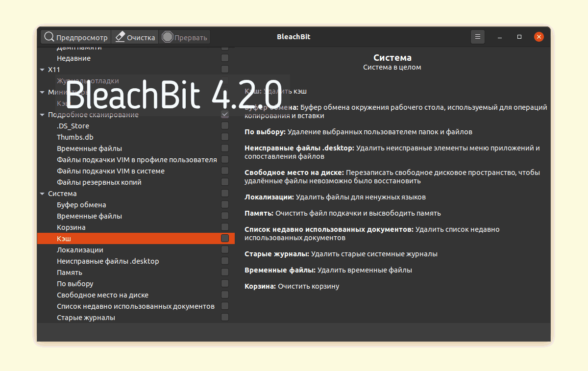Check the Корзина checkbox
The height and width of the screenshot is (371, 588).
point(225,227)
